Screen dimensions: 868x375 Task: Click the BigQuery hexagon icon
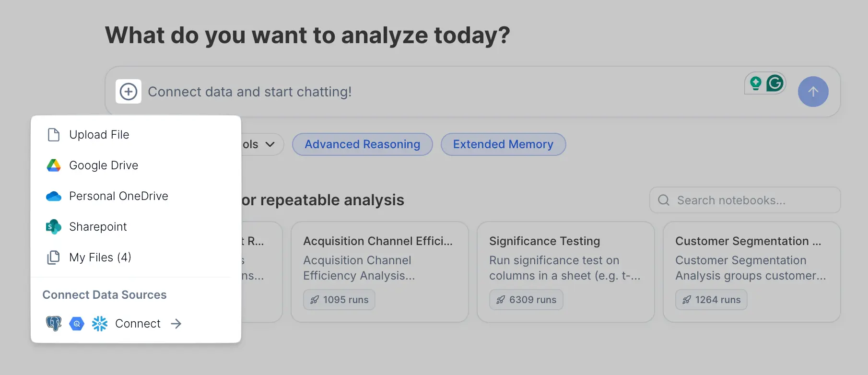77,324
